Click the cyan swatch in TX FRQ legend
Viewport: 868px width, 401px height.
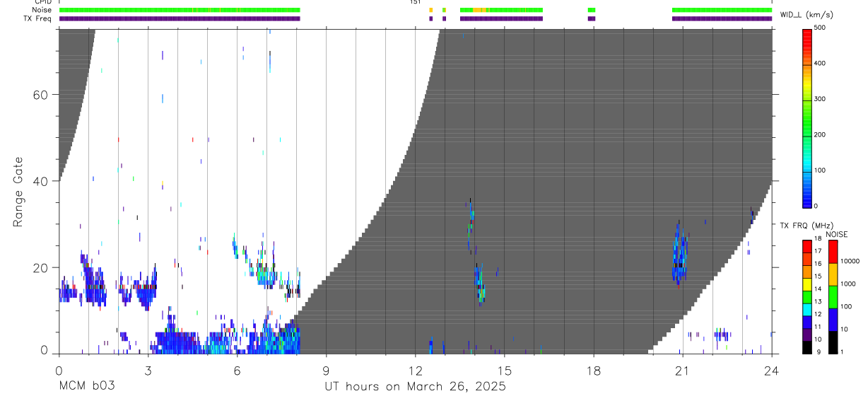click(807, 309)
